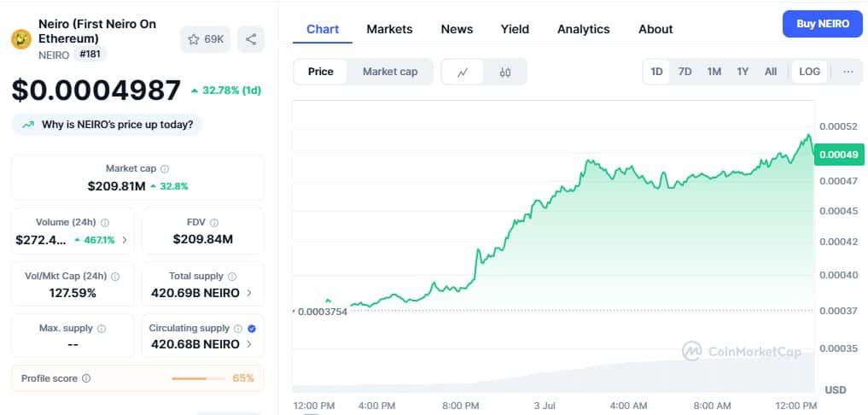Open the About tab
Screen dimensions: 868x415
tap(656, 29)
